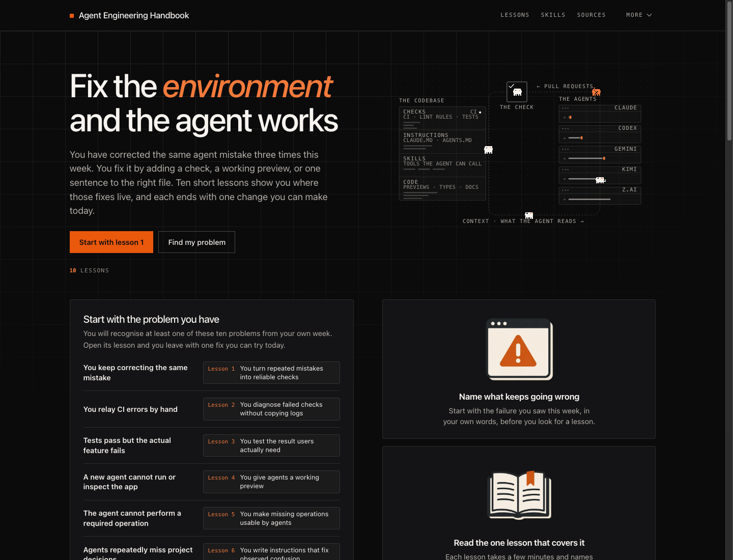
Task: Click the SKILLS block in the codebase diagram
Action: point(442,165)
